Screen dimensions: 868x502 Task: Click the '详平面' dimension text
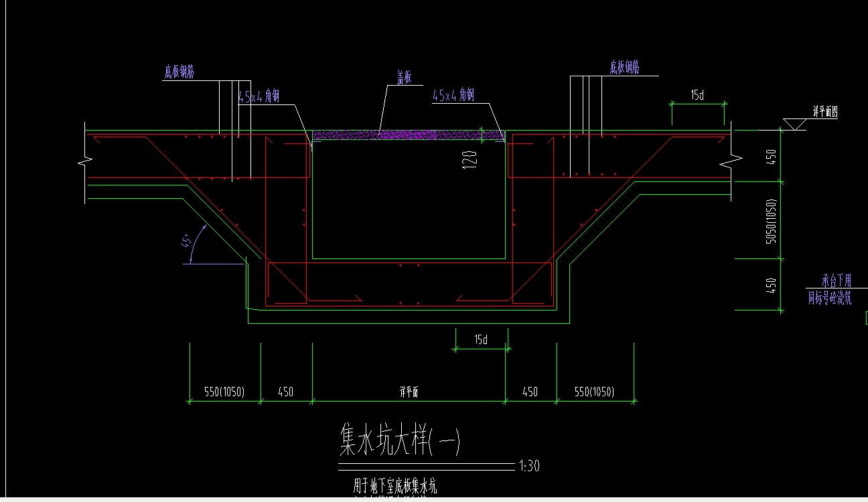409,393
